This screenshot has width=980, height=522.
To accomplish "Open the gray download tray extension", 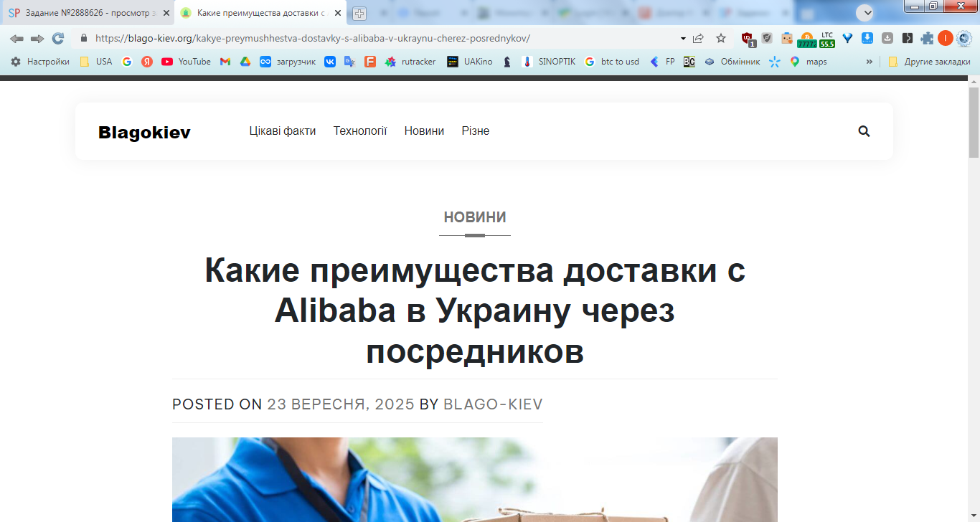I will [887, 38].
